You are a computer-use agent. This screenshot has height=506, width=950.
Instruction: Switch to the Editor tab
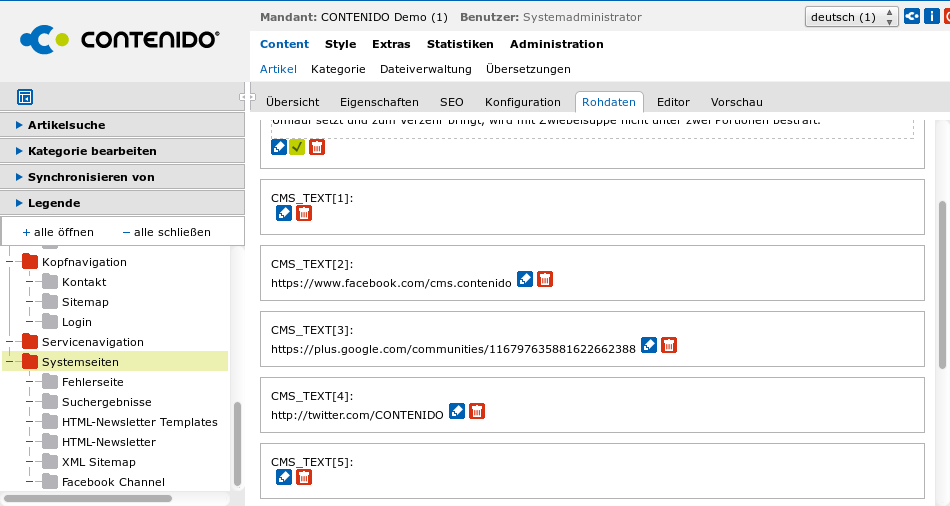(673, 102)
